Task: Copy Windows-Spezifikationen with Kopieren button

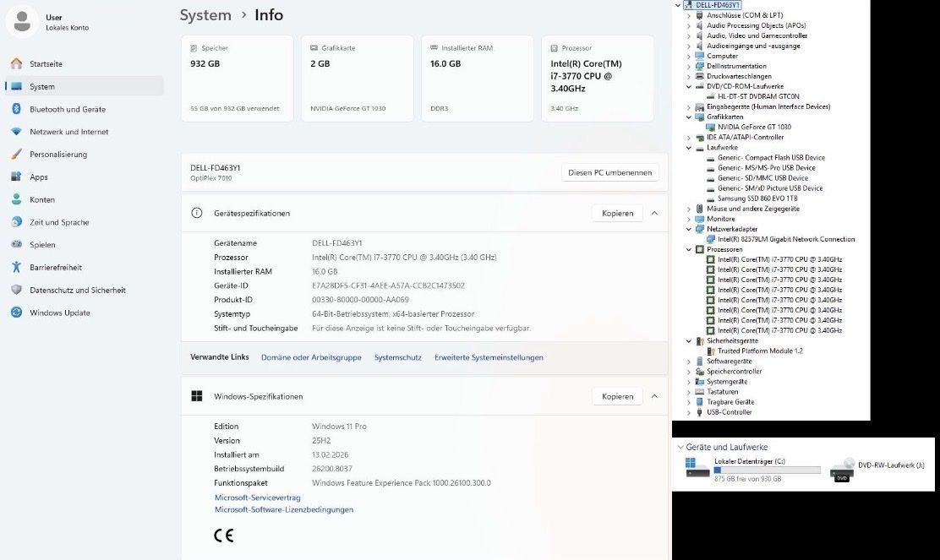Action: click(x=617, y=396)
